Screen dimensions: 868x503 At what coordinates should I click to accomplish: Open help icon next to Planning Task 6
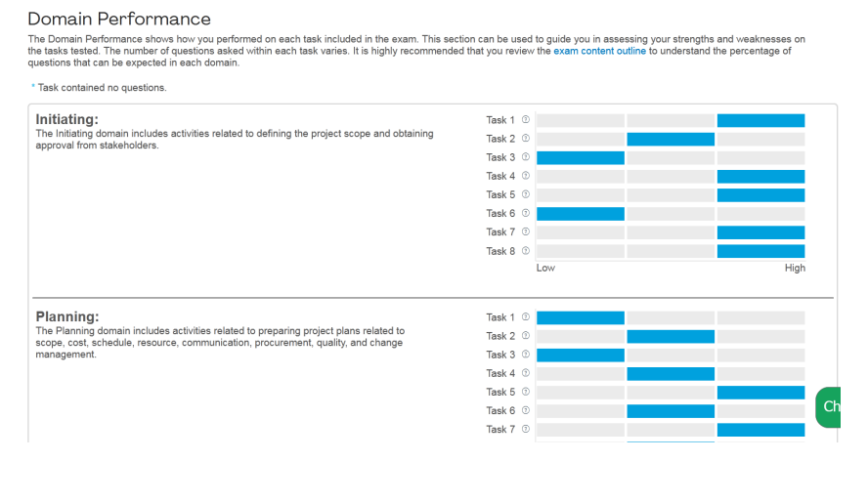point(526,410)
